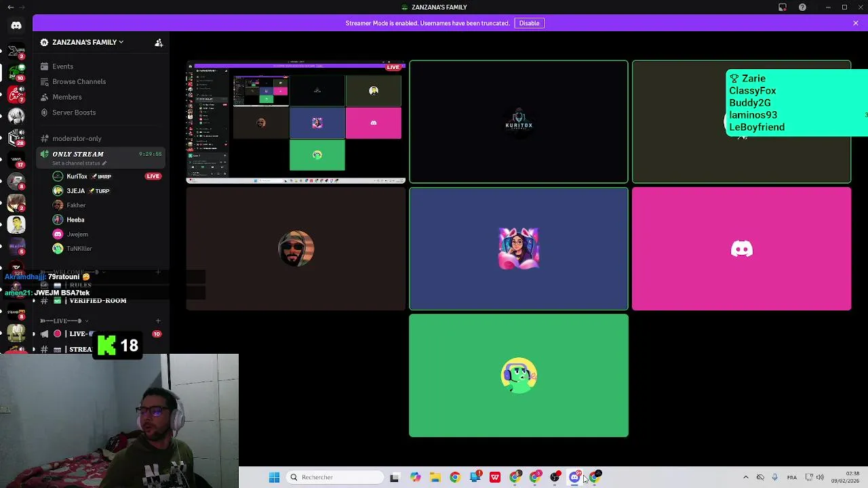Open the live stream preview tile
Viewport: 868px width, 488px height.
coord(296,122)
